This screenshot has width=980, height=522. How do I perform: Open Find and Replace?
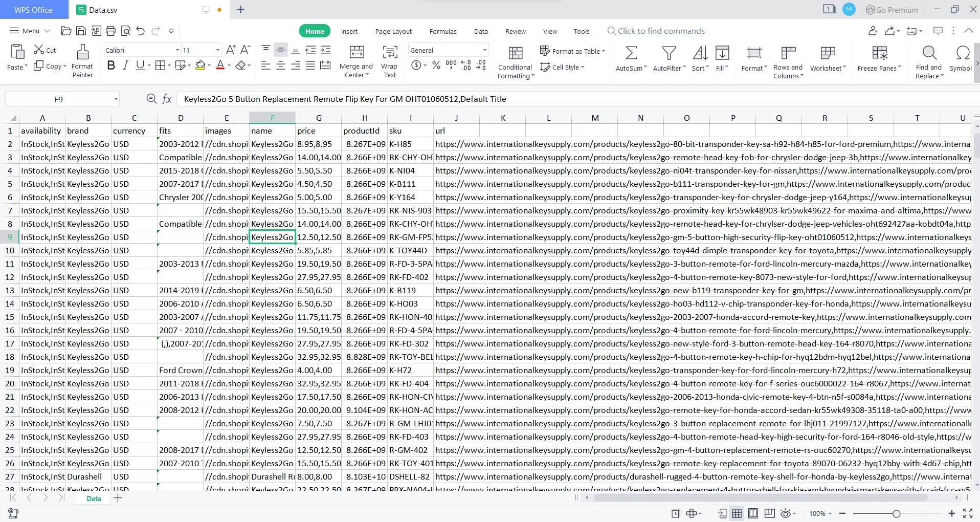point(929,62)
